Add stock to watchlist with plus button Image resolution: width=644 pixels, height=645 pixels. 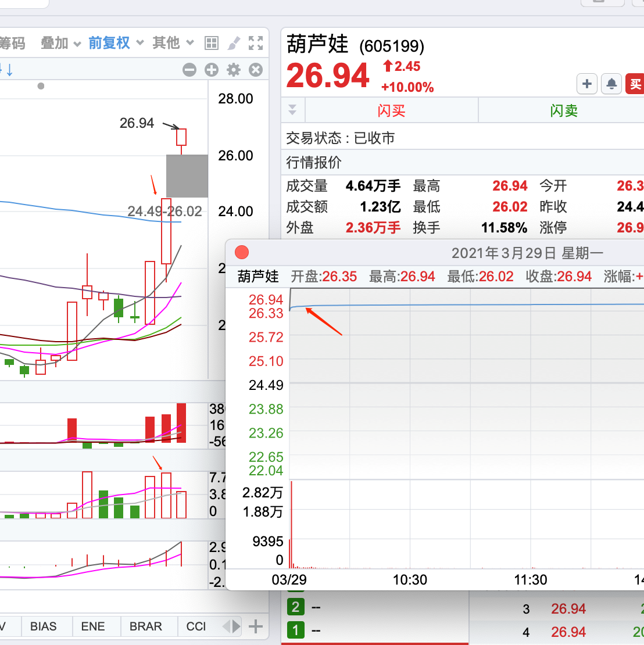(x=587, y=84)
